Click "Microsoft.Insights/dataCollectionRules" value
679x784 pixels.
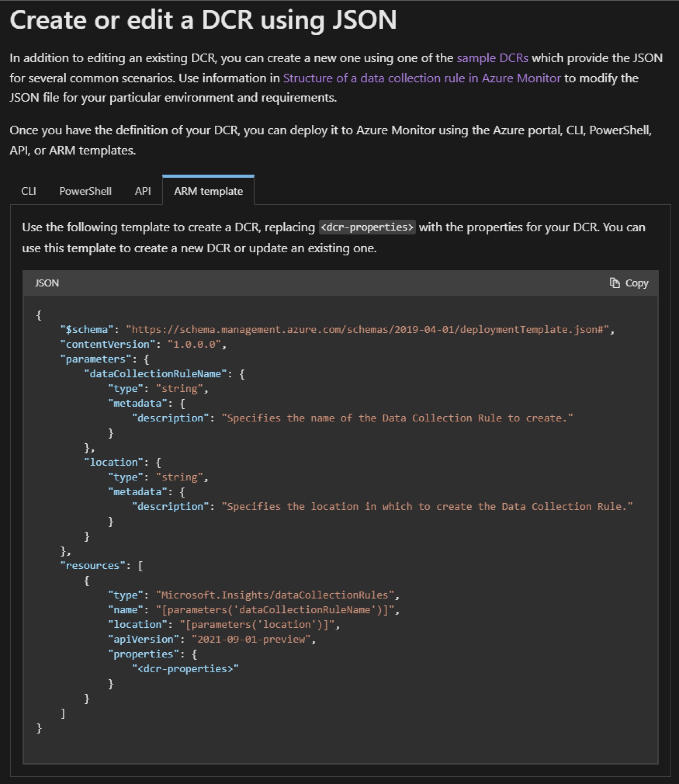pyautogui.click(x=275, y=595)
